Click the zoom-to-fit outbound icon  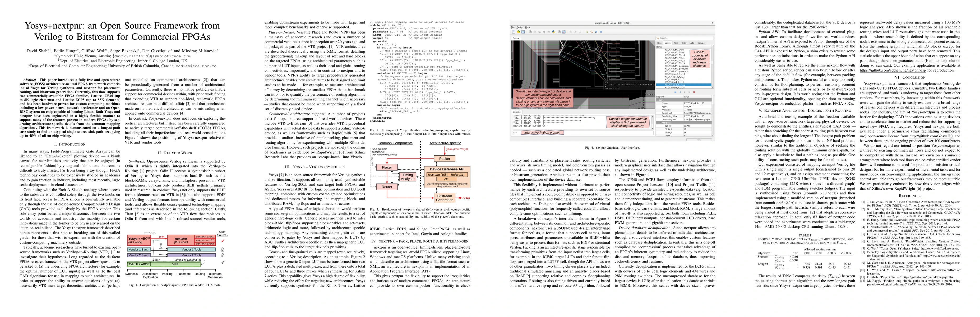coord(596,32)
